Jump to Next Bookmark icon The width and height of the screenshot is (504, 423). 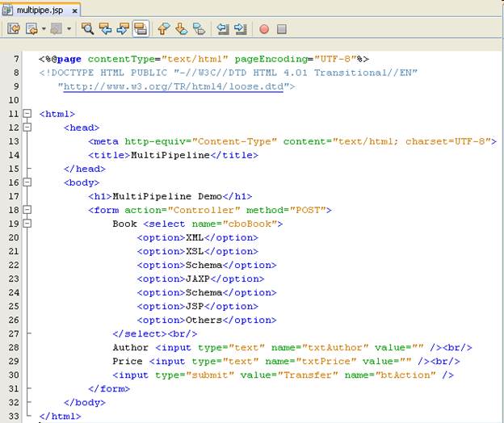(x=181, y=29)
